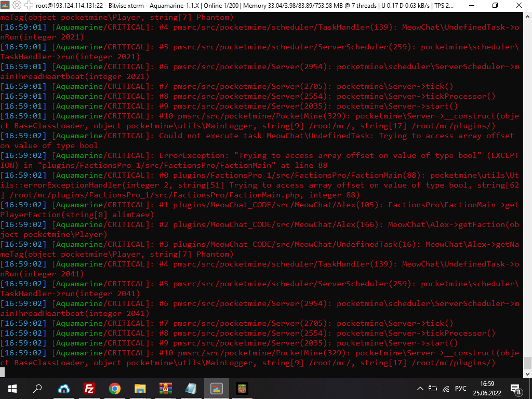Screen dimensions: 532x399
Task: Click the cloud app icon in taskbar
Action: [x=64, y=388]
